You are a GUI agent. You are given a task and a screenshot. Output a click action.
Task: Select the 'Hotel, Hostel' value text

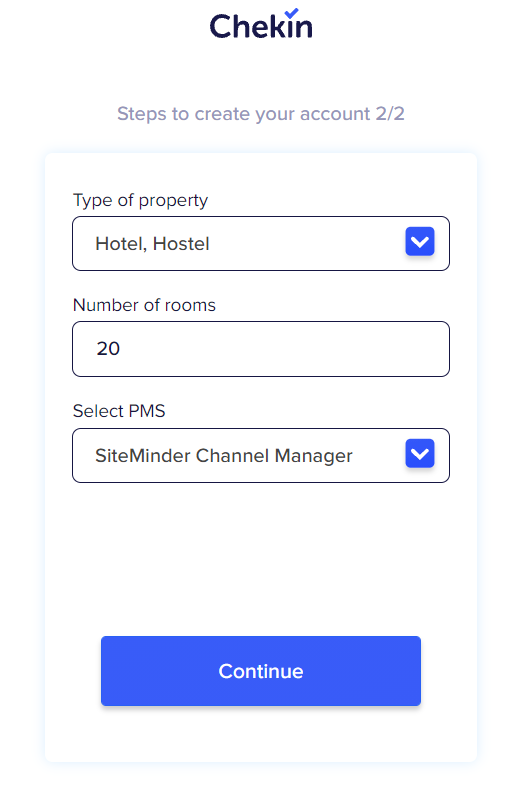[152, 244]
